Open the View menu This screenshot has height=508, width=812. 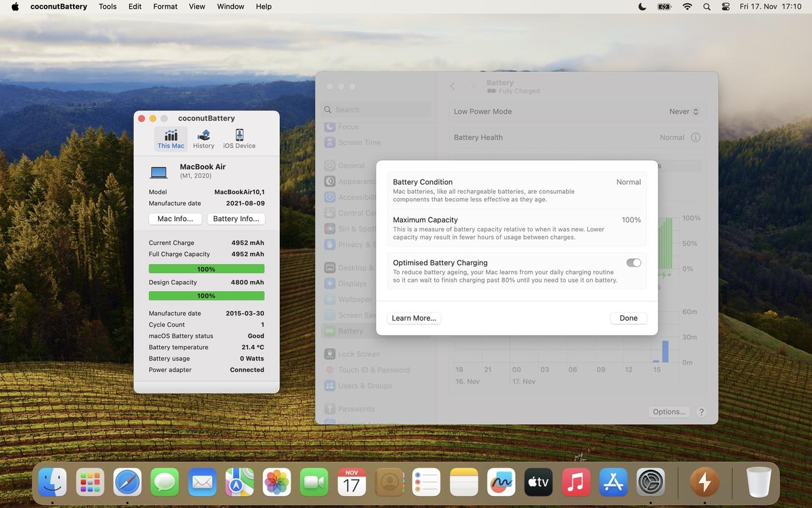click(x=197, y=6)
